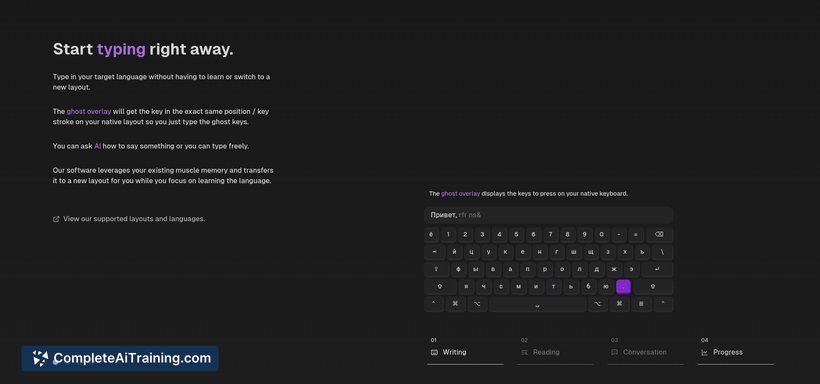Click the tab key on the virtual keyboard
This screenshot has height=384, width=820.
pyautogui.click(x=435, y=252)
